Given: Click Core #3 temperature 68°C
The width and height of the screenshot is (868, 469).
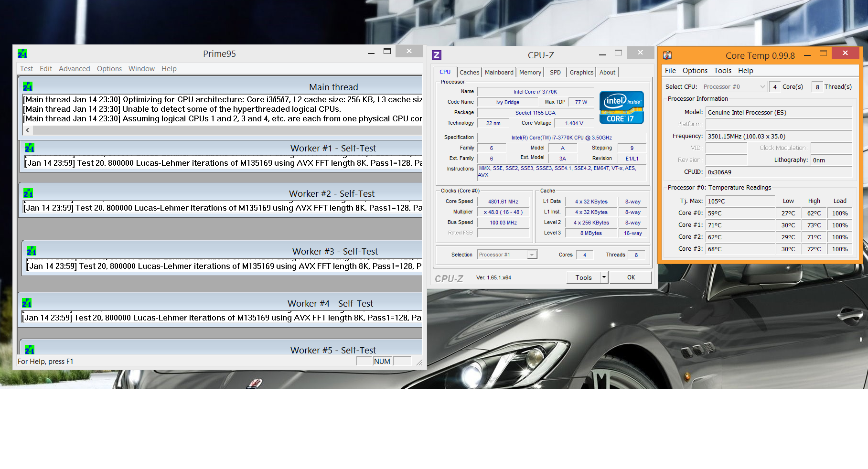Looking at the screenshot, I should [x=740, y=249].
